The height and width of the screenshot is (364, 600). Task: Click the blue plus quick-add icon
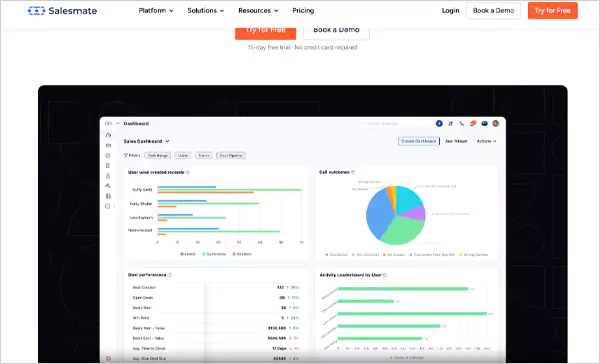point(439,123)
